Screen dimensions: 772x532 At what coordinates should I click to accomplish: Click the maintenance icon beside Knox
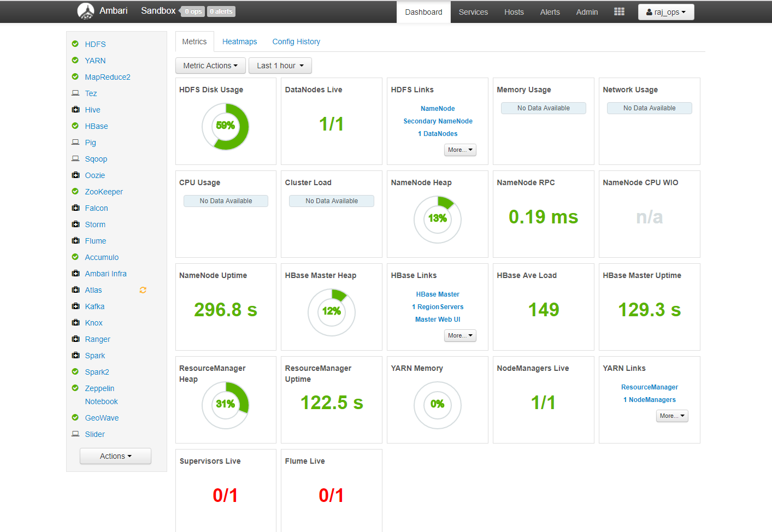tap(75, 322)
